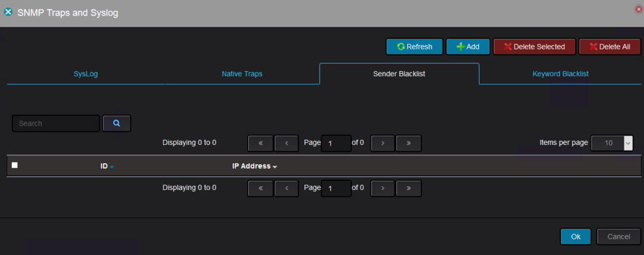Go to next page in top pager
The image size is (644, 255).
click(x=383, y=143)
